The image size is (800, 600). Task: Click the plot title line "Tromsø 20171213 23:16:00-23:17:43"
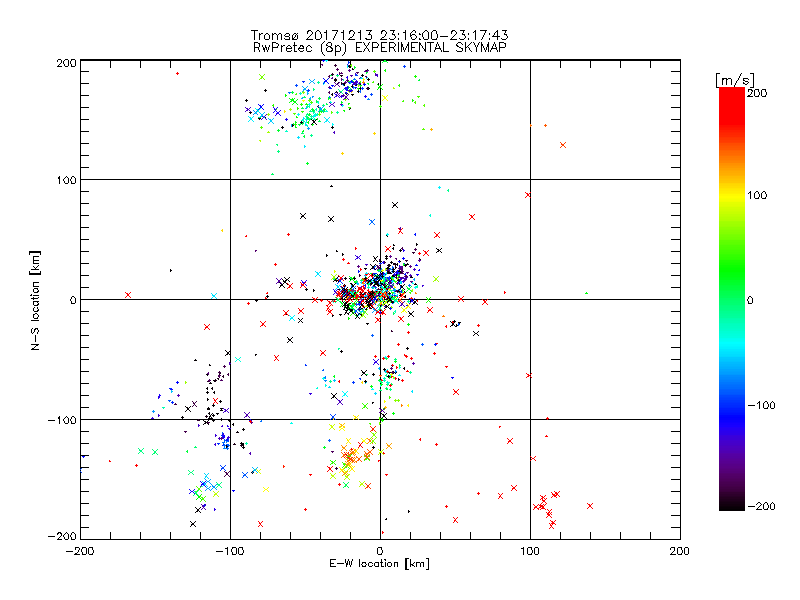pyautogui.click(x=379, y=35)
